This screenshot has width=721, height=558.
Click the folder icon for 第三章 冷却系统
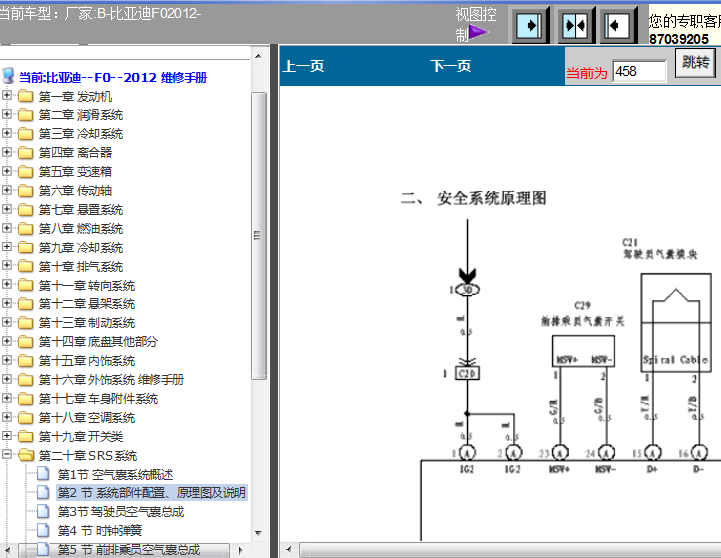(26, 133)
